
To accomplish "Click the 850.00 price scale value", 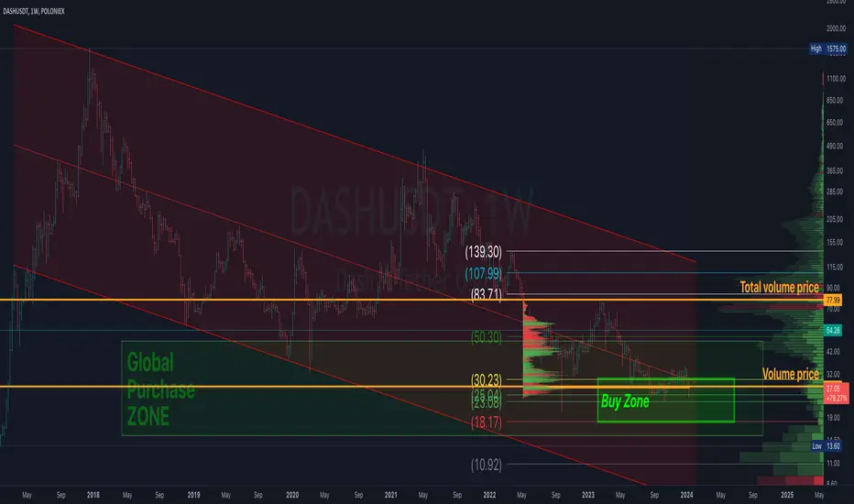I will coord(834,101).
